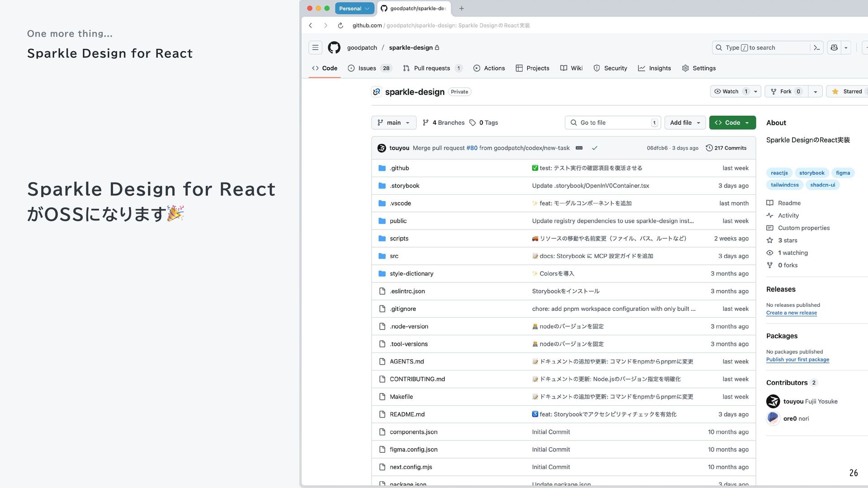Expand the Copilot dropdown caret
Viewport: 868px width, 488px height.
(x=846, y=47)
